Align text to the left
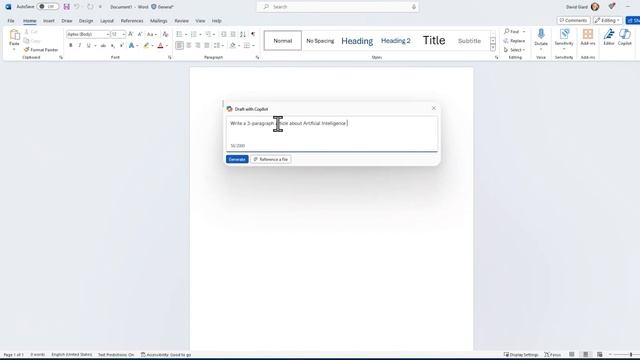The height and width of the screenshot is (360, 640). coord(179,45)
